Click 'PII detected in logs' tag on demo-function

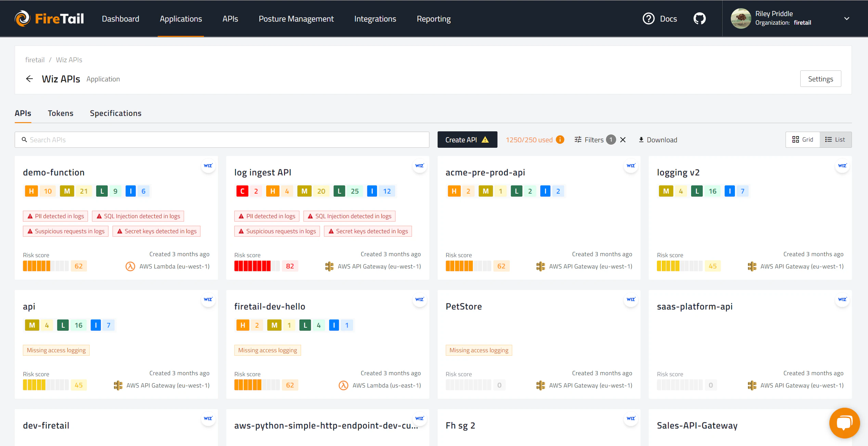coord(55,216)
